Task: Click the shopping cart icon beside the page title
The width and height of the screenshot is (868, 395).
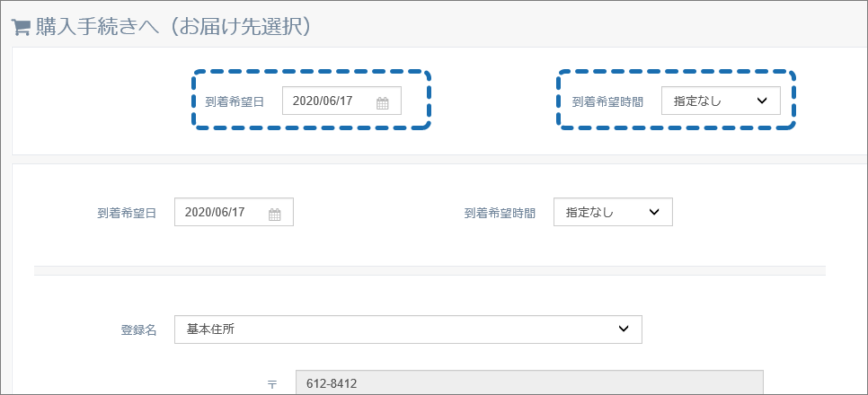Action: 21,29
